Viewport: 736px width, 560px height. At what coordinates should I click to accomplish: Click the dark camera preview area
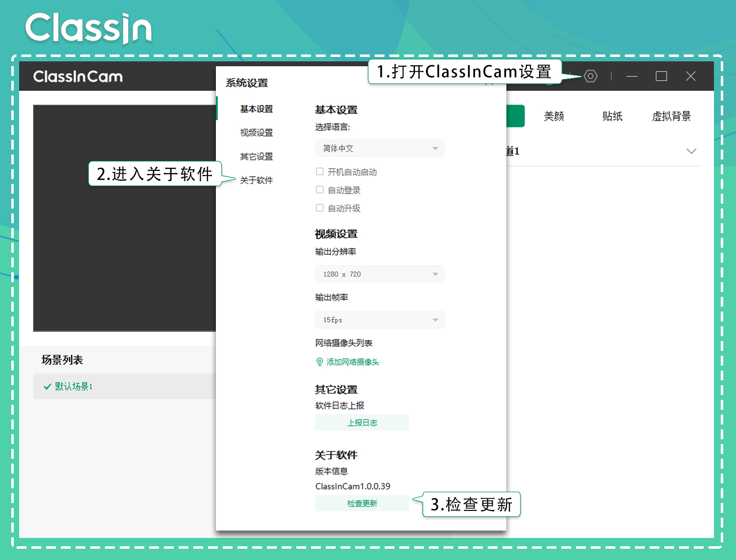[x=125, y=218]
